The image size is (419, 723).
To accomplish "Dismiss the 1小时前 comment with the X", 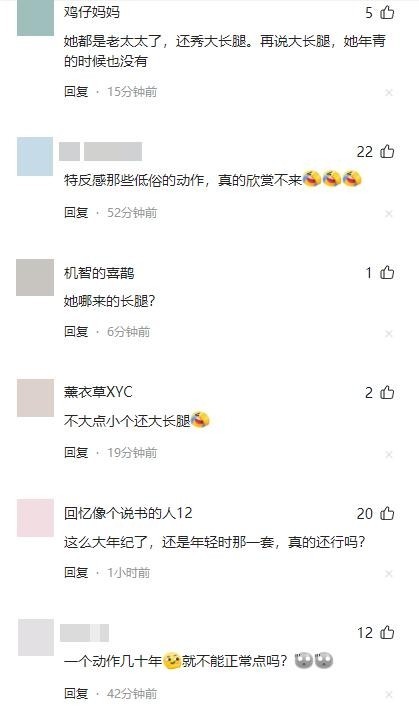I will pyautogui.click(x=389, y=574).
